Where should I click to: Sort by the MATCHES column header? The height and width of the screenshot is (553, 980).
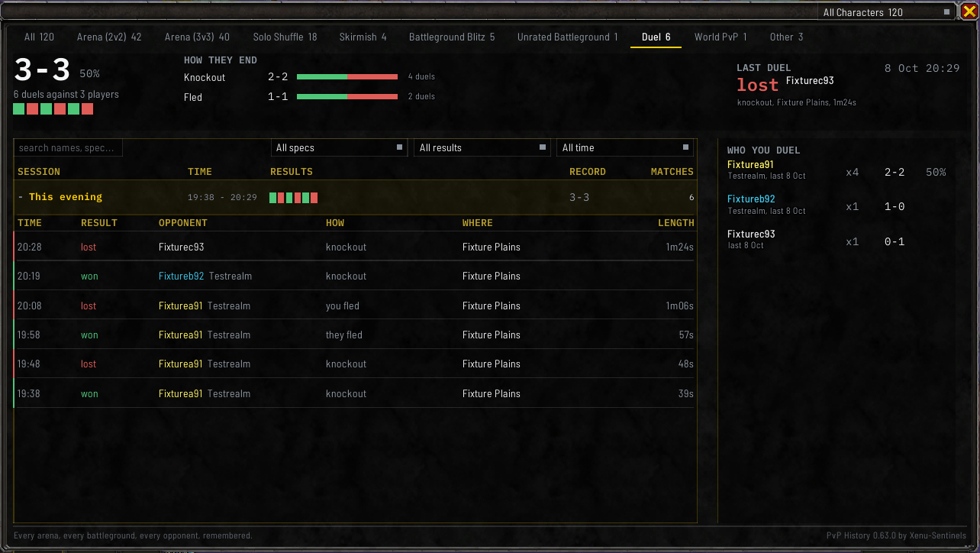(672, 172)
